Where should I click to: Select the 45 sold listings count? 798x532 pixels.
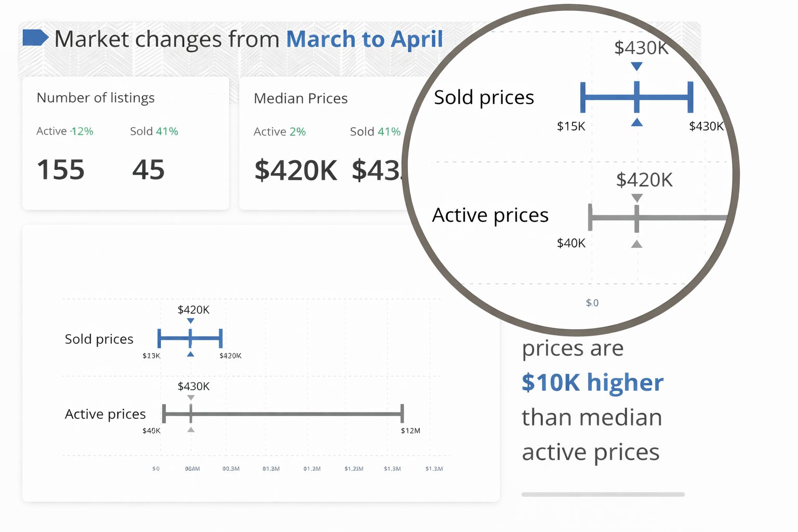pyautogui.click(x=149, y=170)
